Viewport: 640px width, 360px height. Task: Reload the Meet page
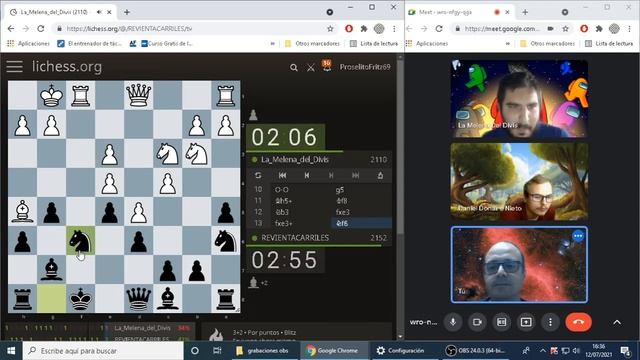[x=439, y=29]
